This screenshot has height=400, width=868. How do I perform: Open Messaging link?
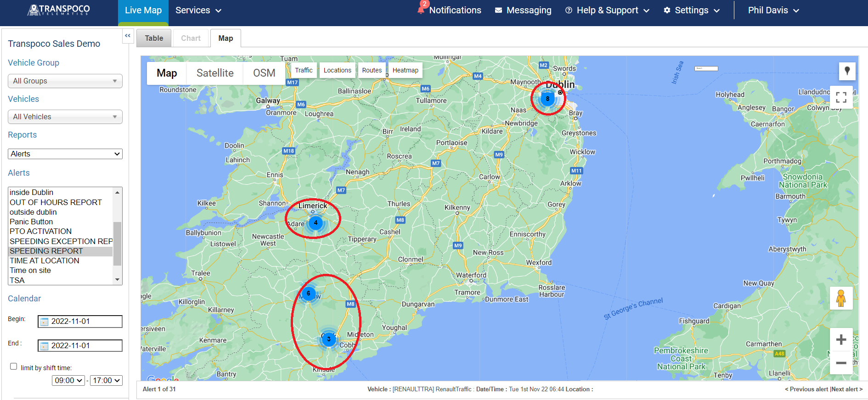coord(529,10)
